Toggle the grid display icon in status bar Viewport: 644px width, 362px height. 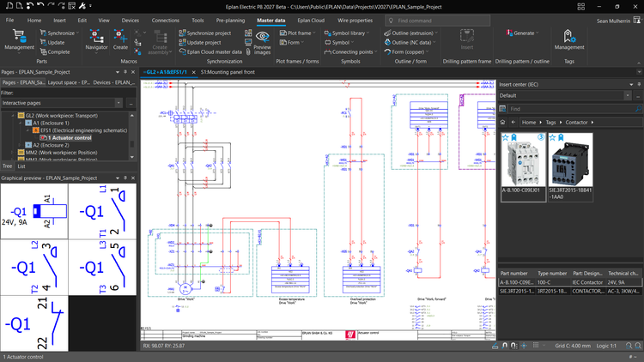[x=536, y=346]
